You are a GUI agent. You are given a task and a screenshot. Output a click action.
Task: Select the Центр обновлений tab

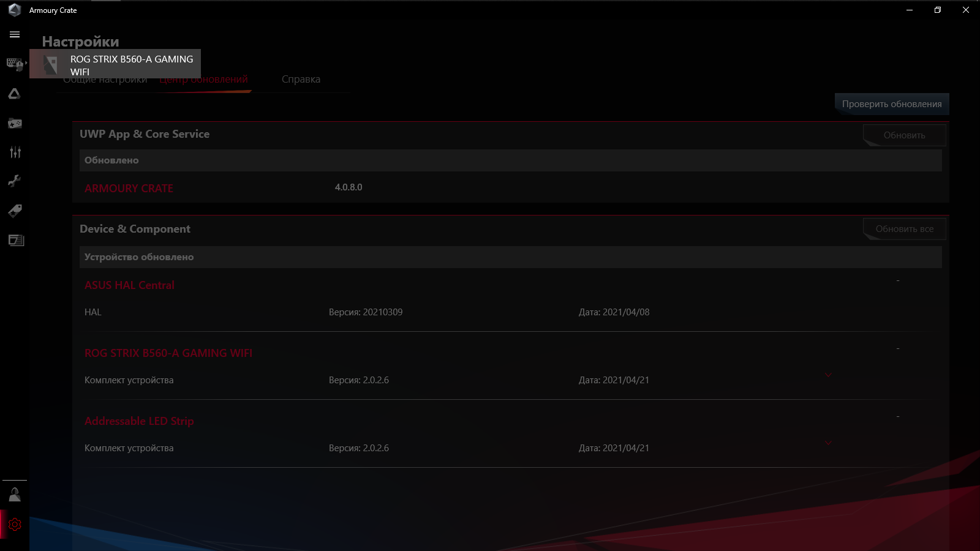point(203,80)
